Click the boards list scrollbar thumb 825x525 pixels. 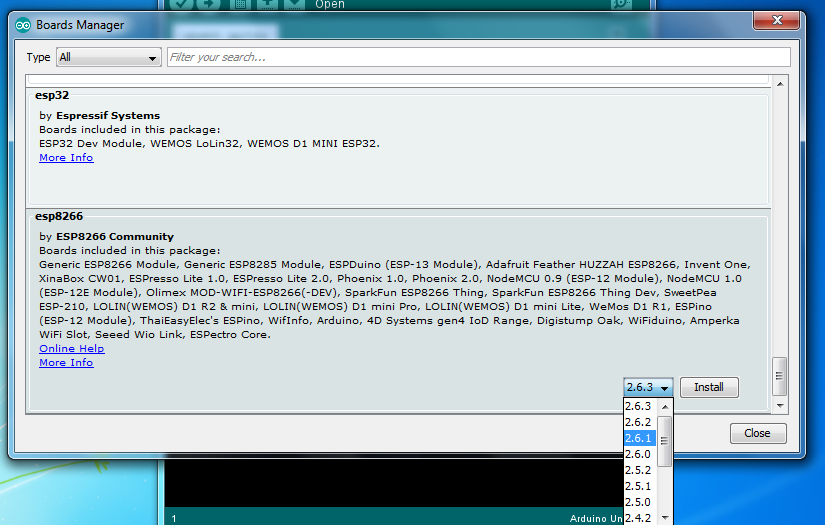coord(779,376)
